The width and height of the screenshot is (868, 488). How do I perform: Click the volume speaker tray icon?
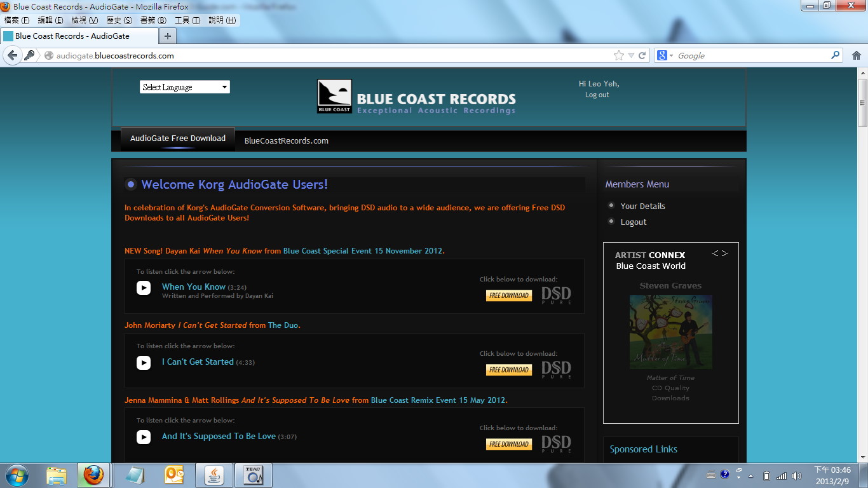(797, 476)
